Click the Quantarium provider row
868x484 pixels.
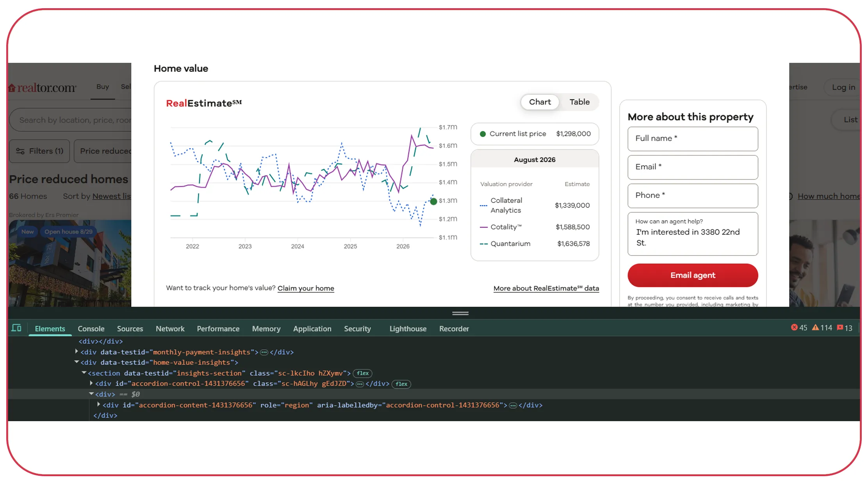[535, 244]
